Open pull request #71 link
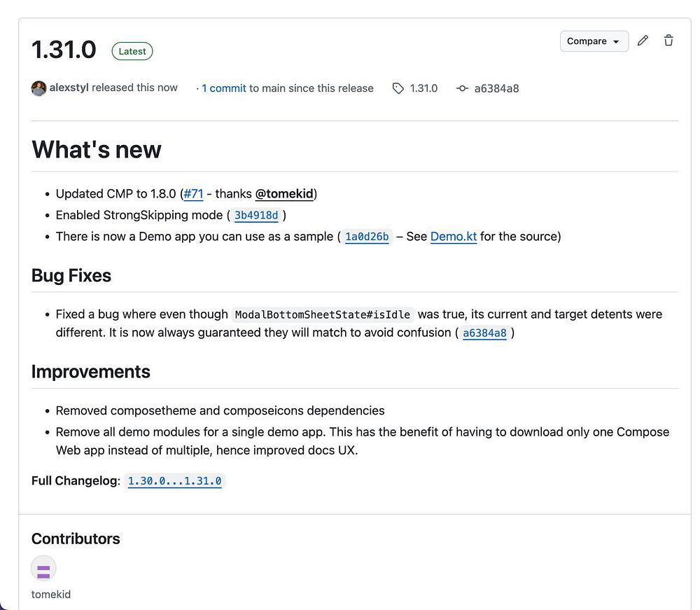Screen dimensions: 700x610 click(x=193, y=194)
